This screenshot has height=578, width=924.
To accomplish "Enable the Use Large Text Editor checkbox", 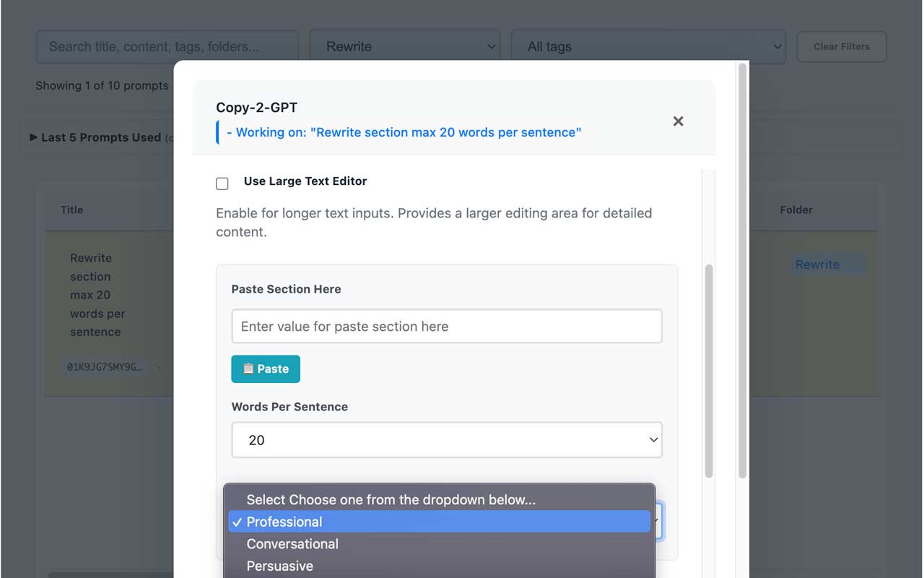I will [x=222, y=184].
